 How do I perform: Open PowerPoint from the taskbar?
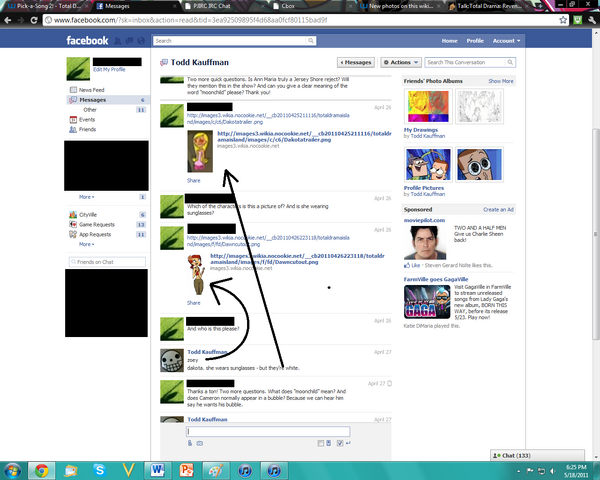(186, 470)
